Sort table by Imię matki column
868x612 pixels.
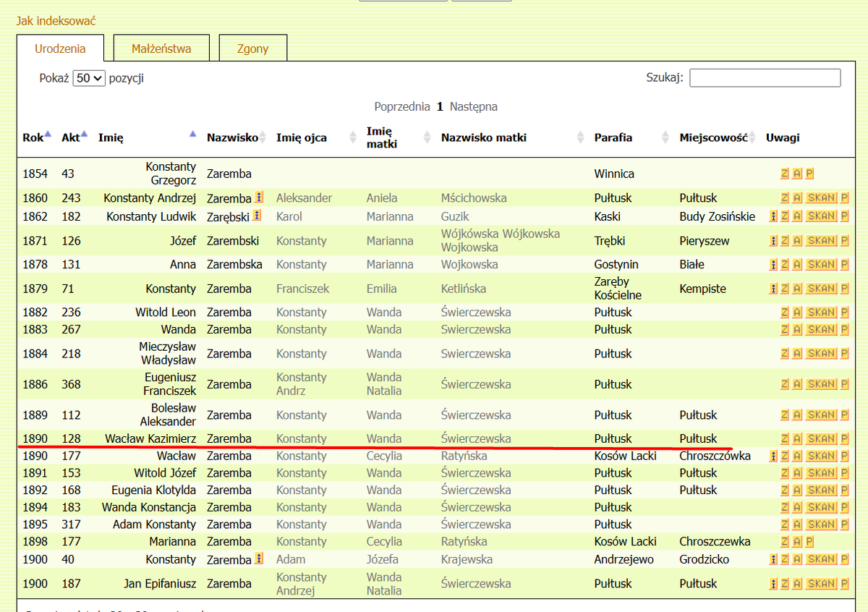pos(399,137)
